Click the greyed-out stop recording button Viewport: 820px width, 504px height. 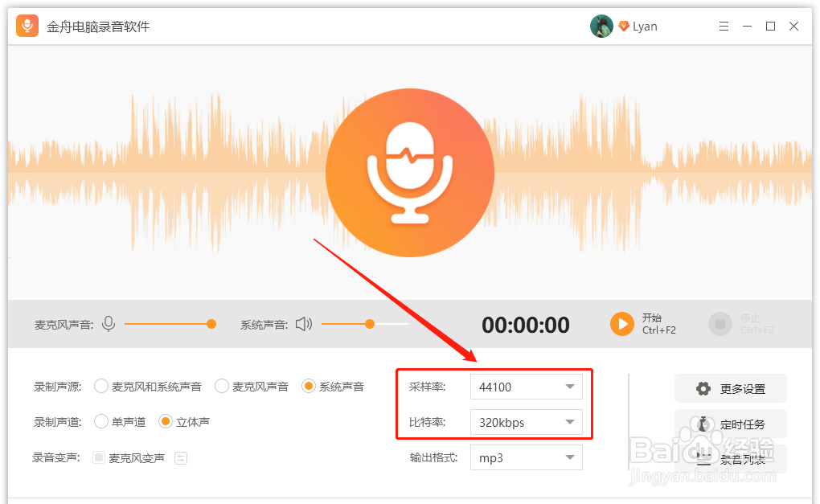pos(720,324)
